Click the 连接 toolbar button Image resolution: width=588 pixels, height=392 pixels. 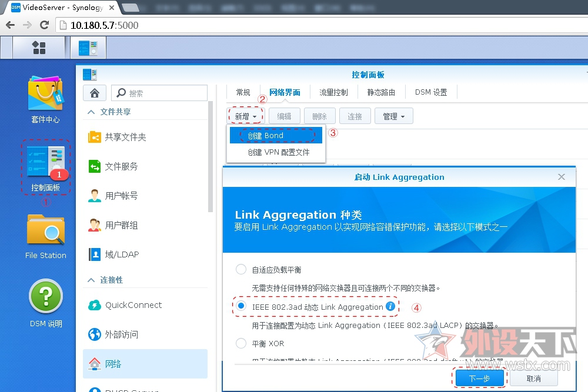coord(355,116)
